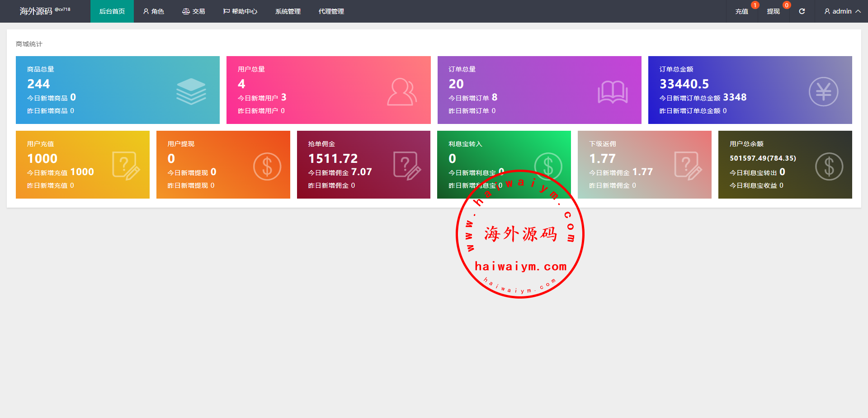868x418 pixels.
Task: Click the dollar icon on 用户提现 card
Action: pyautogui.click(x=267, y=166)
